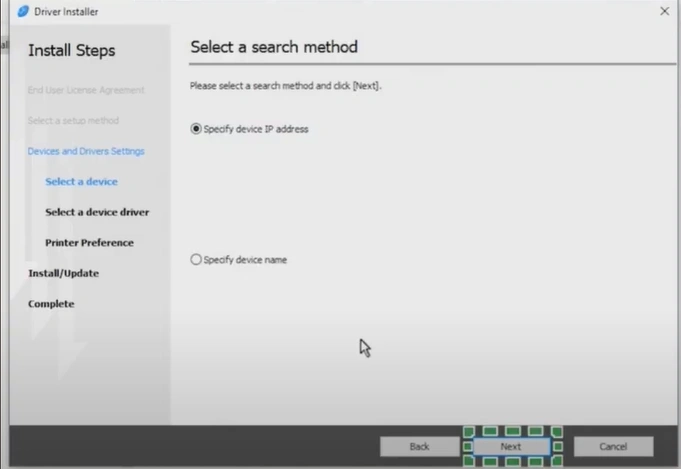Click Devices and Drivers Settings step
This screenshot has height=469, width=681.
[x=86, y=151]
